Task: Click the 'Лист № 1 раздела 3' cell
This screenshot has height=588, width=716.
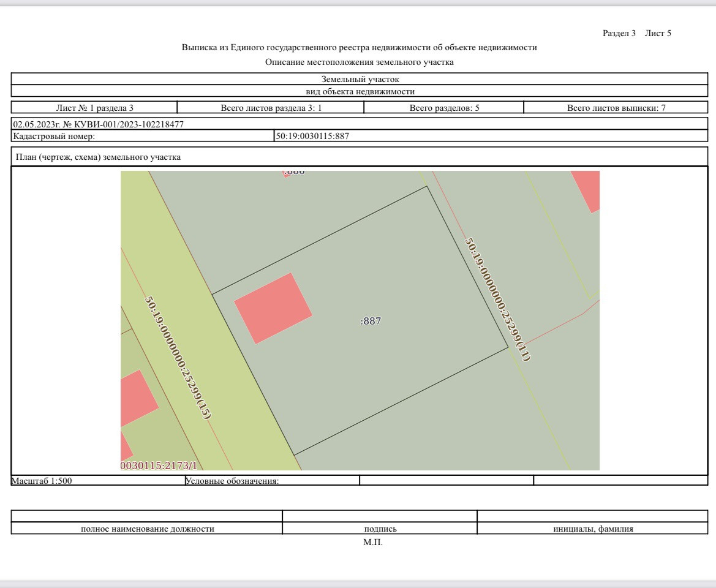Action: coord(94,108)
